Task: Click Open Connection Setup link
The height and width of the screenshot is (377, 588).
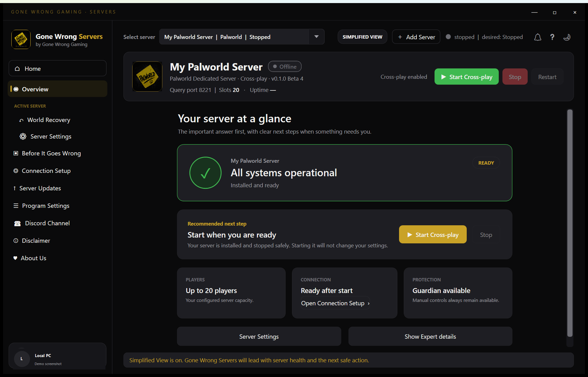Action: (x=335, y=303)
